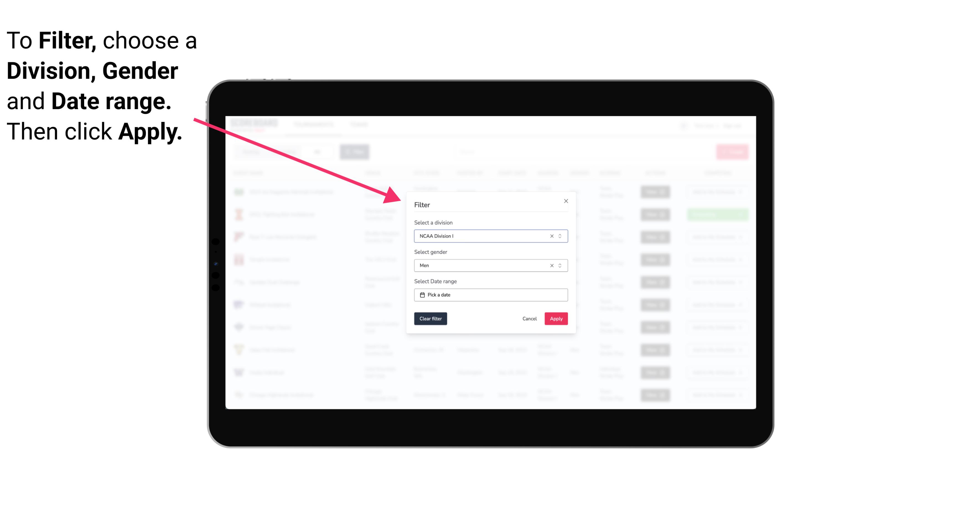Image resolution: width=980 pixels, height=527 pixels.
Task: Toggle filter visibility on background table
Action: tap(356, 152)
